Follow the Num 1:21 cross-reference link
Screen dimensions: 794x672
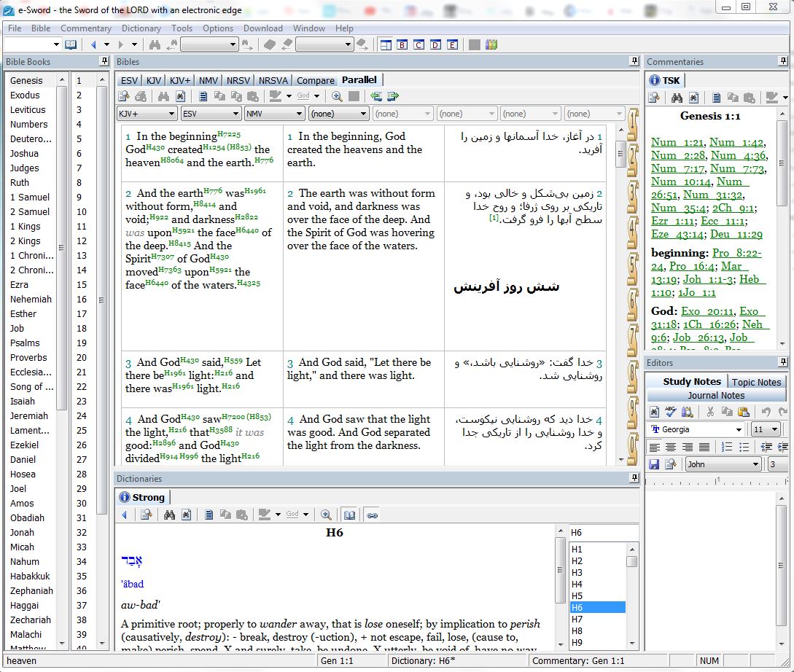677,142
